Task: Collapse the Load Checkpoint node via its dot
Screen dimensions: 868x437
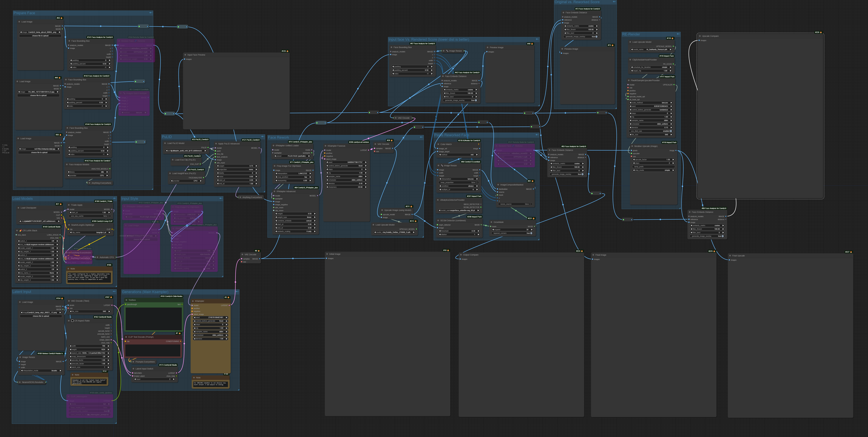Action: pyautogui.click(x=18, y=208)
